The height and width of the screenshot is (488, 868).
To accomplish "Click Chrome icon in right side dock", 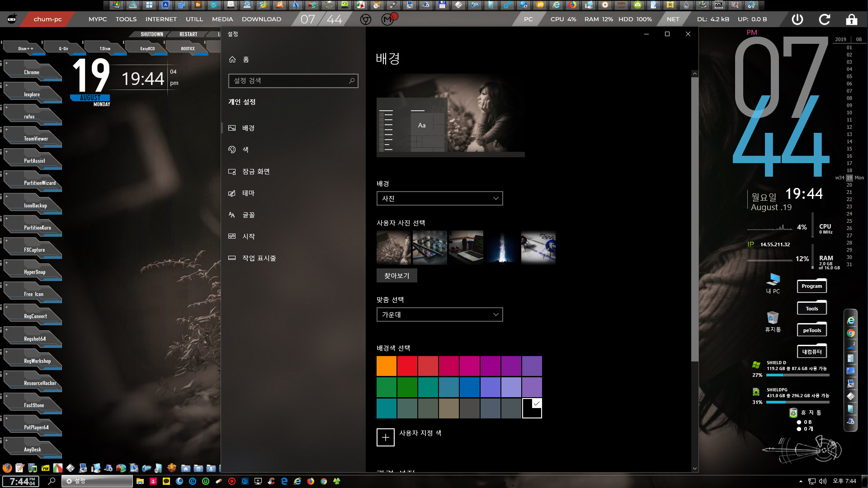I will point(851,333).
